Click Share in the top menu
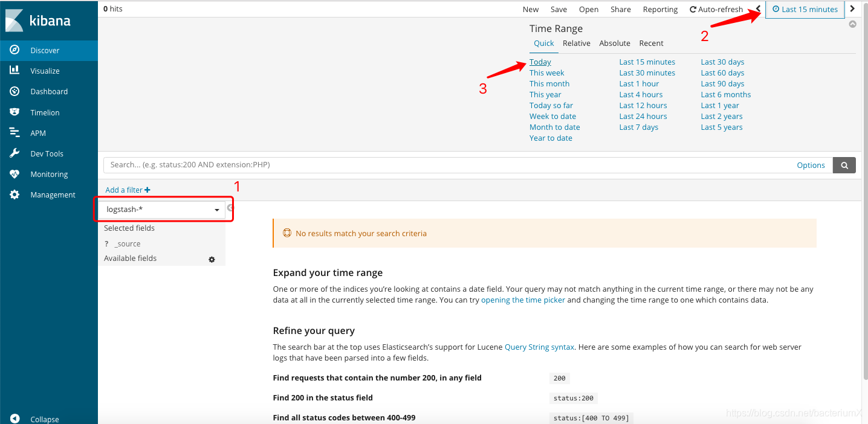Viewport: 868px width, 424px height. tap(621, 9)
